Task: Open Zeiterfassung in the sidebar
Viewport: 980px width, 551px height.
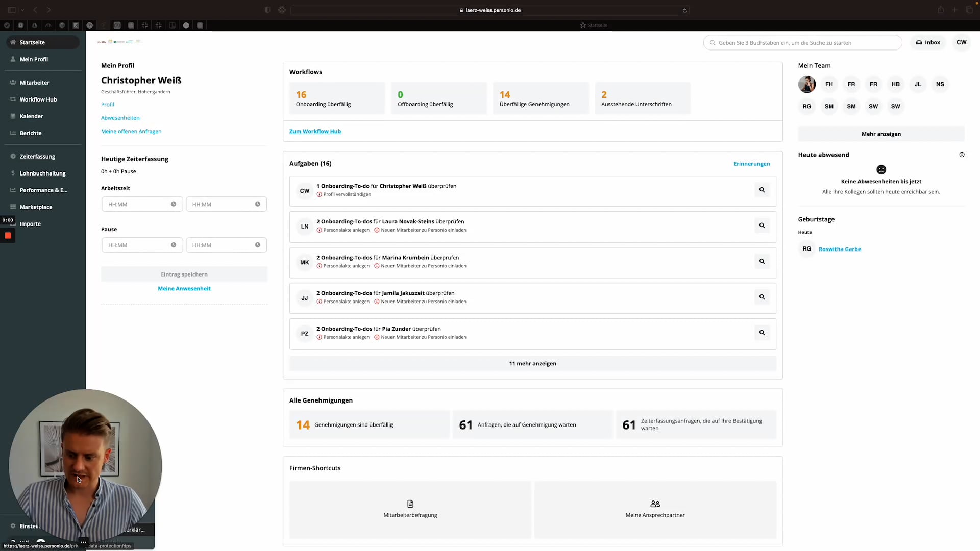Action: 37,156
